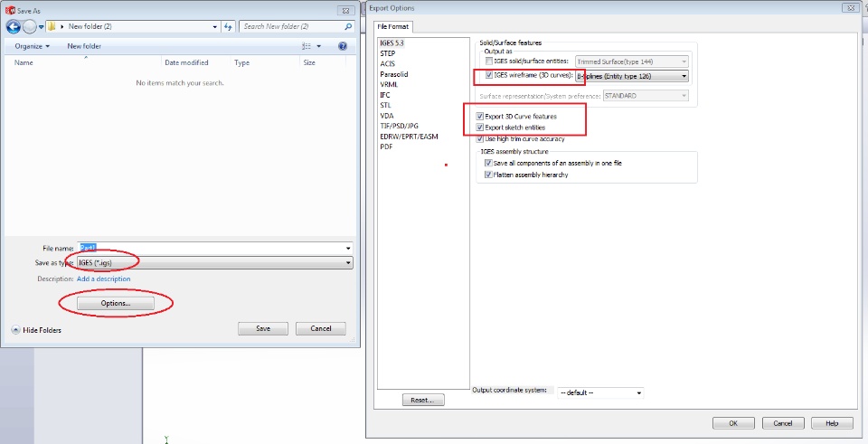Select IFC in format list
Screen dimensions: 868x444
tap(385, 95)
